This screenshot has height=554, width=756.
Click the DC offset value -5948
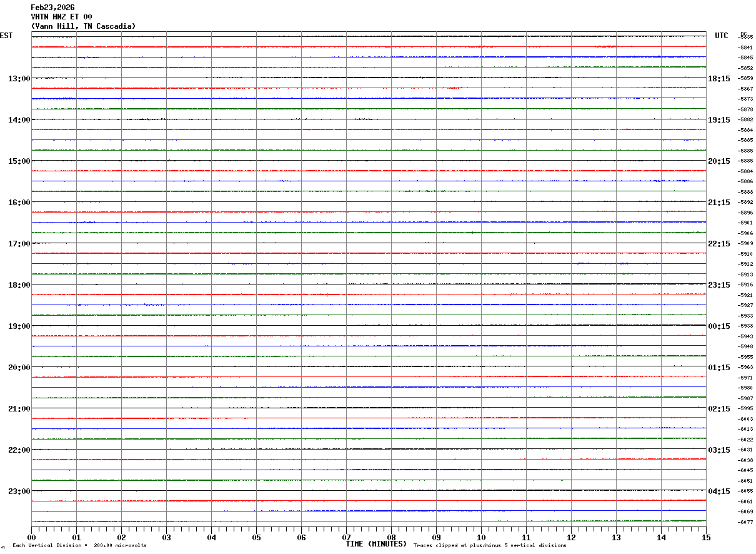(x=745, y=346)
